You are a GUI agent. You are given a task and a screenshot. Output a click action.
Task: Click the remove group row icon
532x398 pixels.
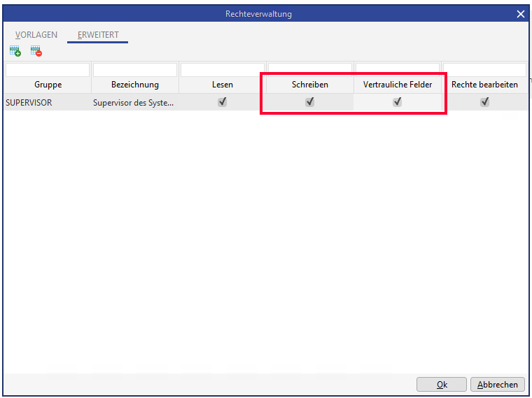[x=36, y=51]
